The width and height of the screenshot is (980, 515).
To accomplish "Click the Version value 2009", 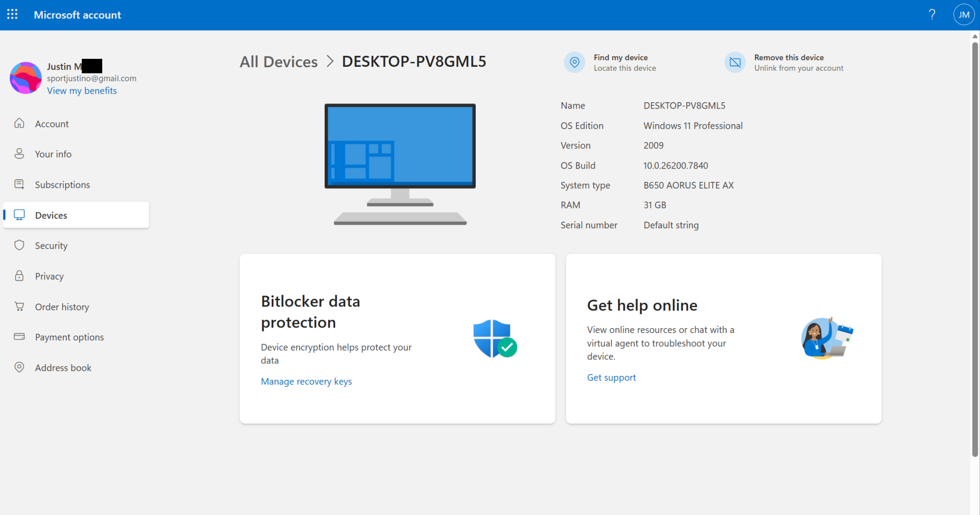I will [x=653, y=146].
